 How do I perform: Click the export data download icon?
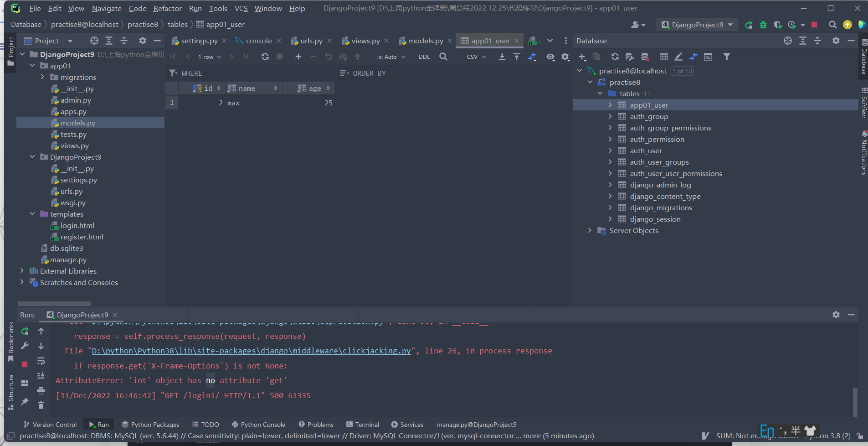pyautogui.click(x=502, y=57)
